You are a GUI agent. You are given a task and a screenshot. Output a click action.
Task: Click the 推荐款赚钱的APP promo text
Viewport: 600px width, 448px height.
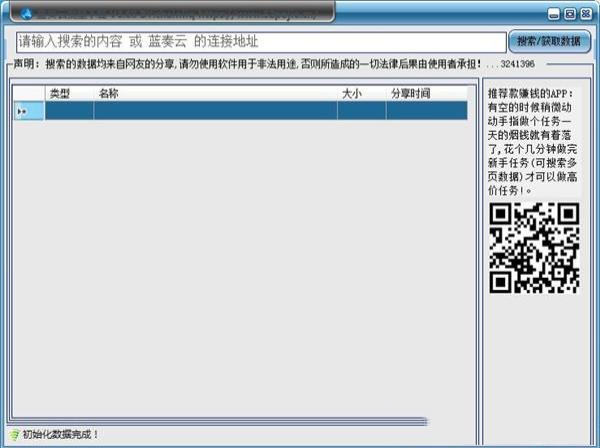tap(533, 142)
